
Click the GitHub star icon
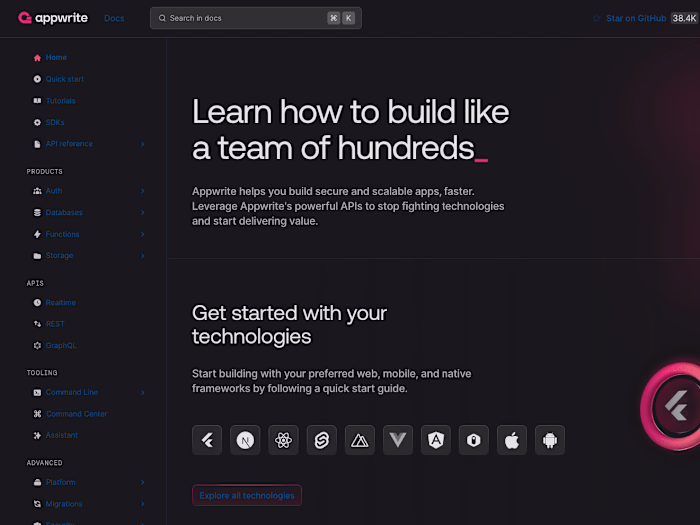tap(596, 18)
